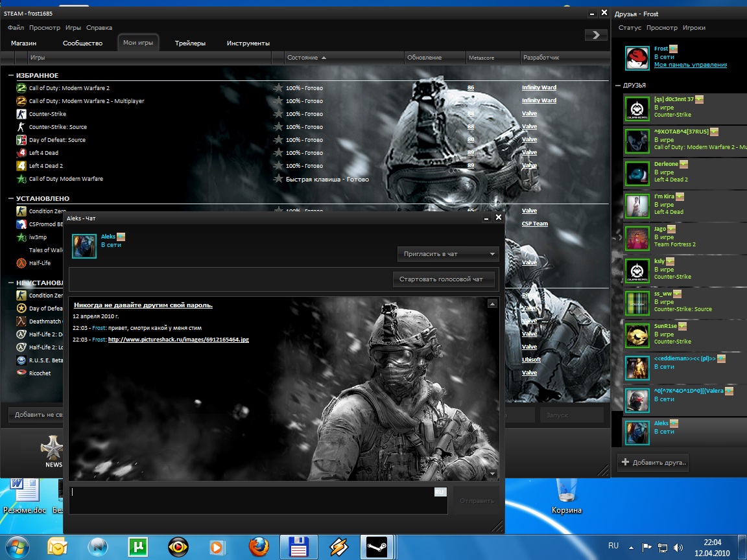Switch to the Сообщество tab
This screenshot has height=560, width=747.
[x=82, y=43]
